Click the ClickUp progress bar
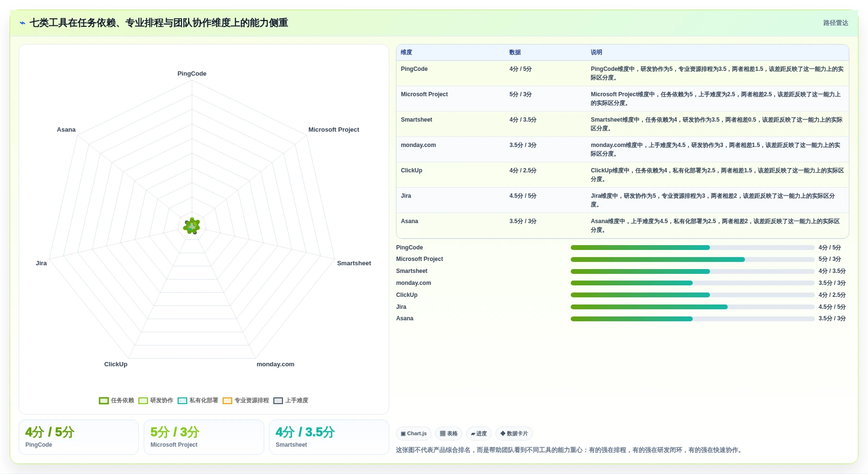This screenshot has height=474, width=868. pyautogui.click(x=692, y=295)
